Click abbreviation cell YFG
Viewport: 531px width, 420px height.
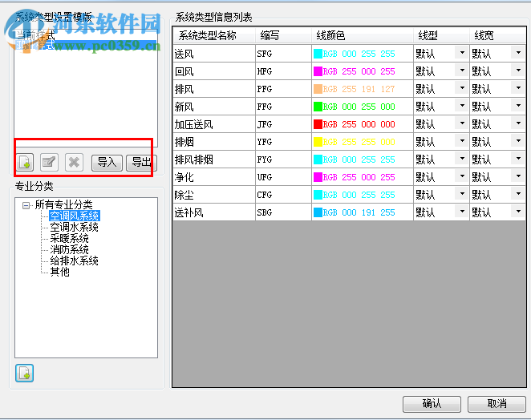283,142
